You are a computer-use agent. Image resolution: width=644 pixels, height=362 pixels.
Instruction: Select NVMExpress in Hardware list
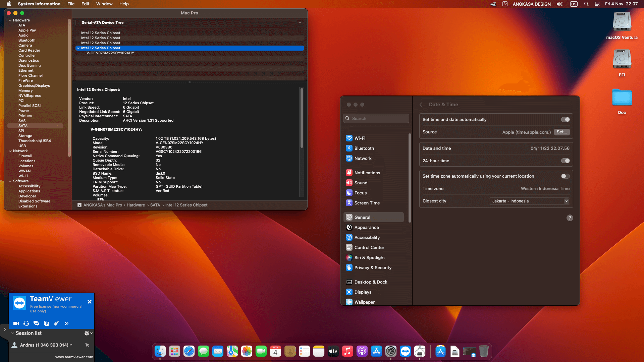coord(30,96)
